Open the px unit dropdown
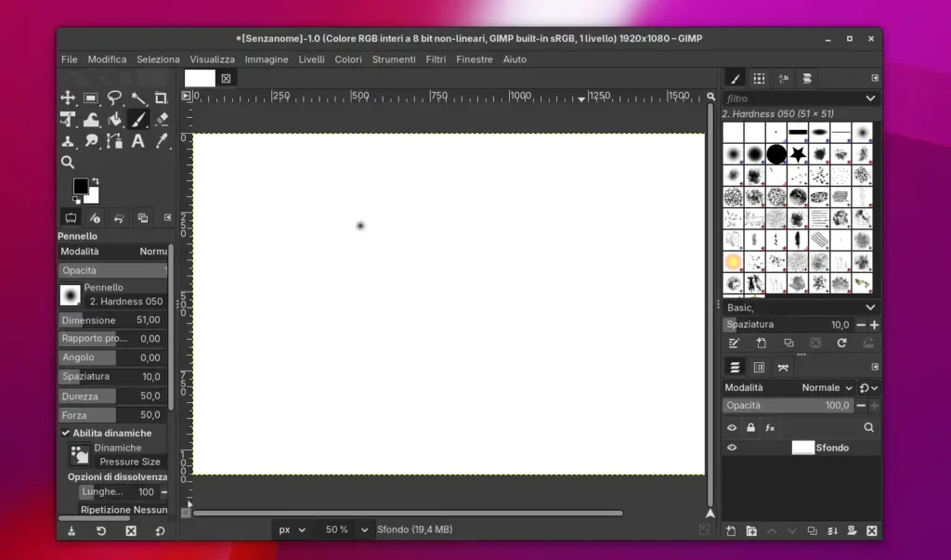 (291, 529)
